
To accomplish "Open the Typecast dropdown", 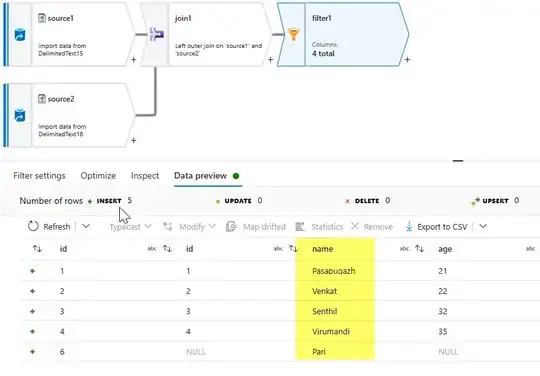I will pyautogui.click(x=131, y=227).
